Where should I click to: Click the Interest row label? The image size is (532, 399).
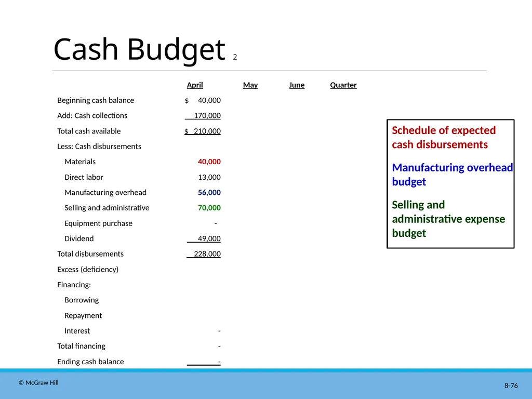[77, 331]
